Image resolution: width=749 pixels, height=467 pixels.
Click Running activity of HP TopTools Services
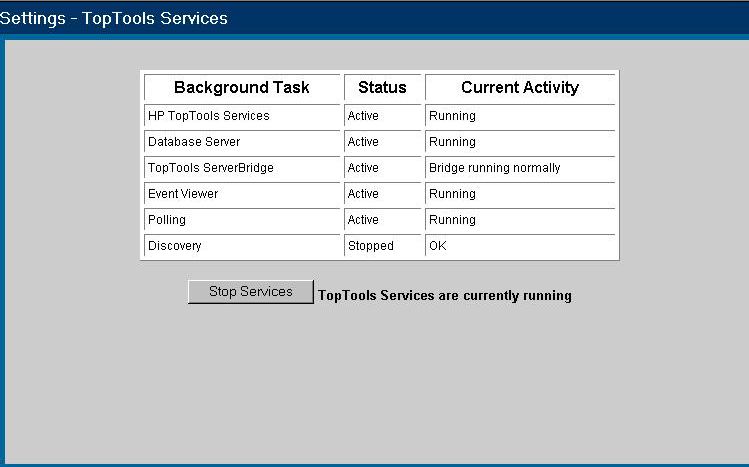520,116
